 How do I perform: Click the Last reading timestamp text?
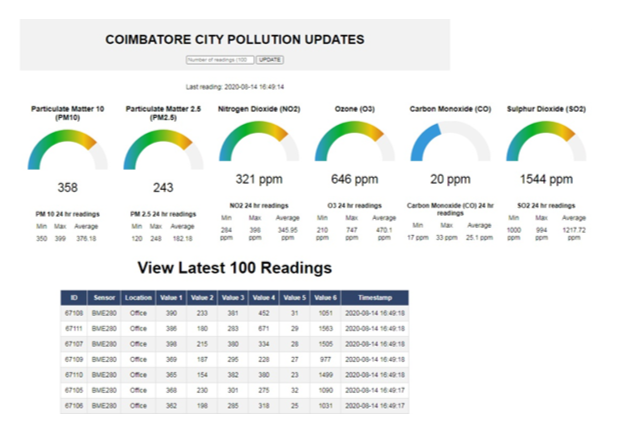click(235, 87)
